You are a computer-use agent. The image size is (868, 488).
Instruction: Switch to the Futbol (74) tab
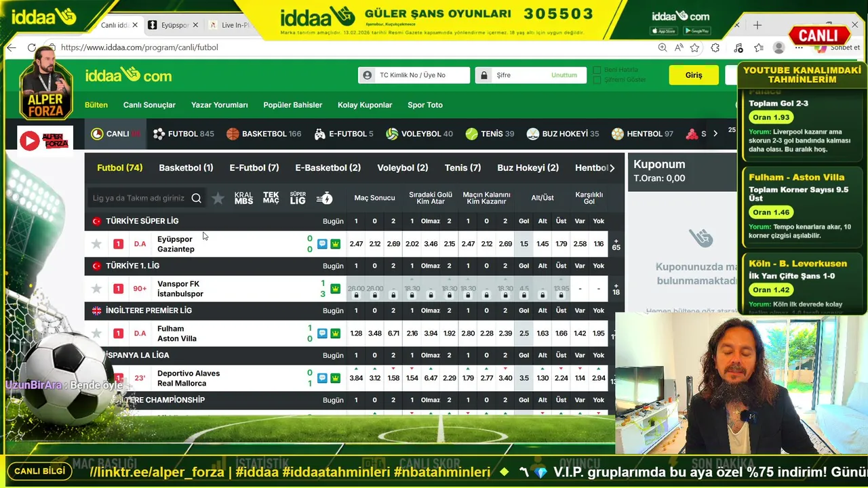pos(119,167)
